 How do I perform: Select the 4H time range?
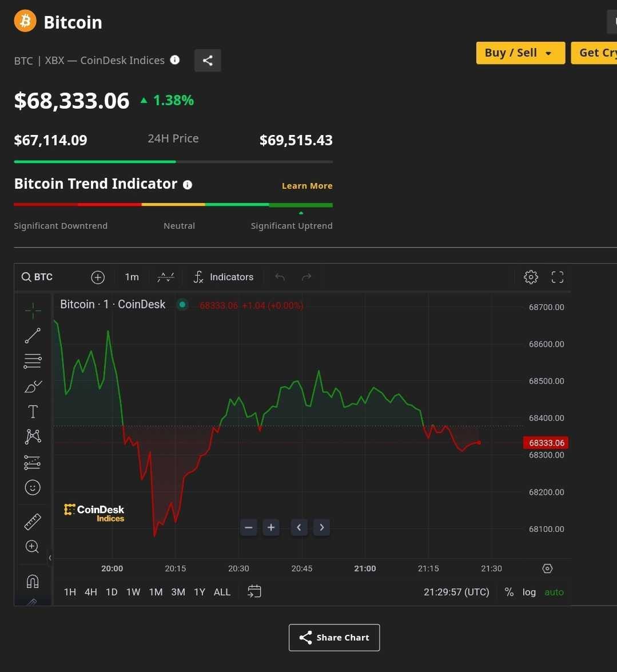point(91,593)
